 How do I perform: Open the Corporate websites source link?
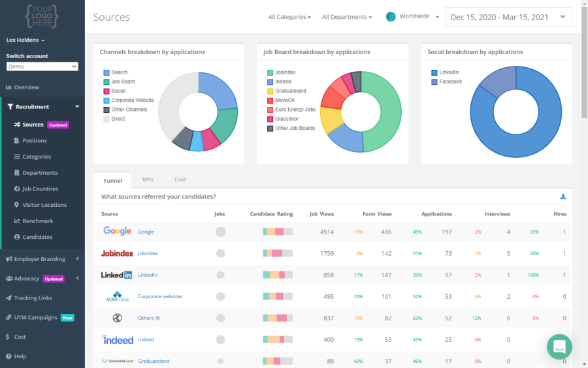160,296
